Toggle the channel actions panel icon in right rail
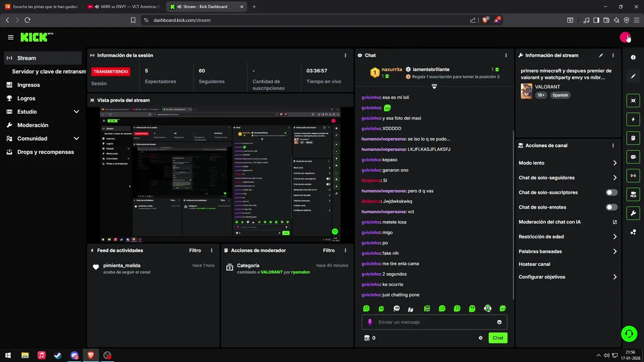The width and height of the screenshot is (644, 362). pyautogui.click(x=633, y=194)
